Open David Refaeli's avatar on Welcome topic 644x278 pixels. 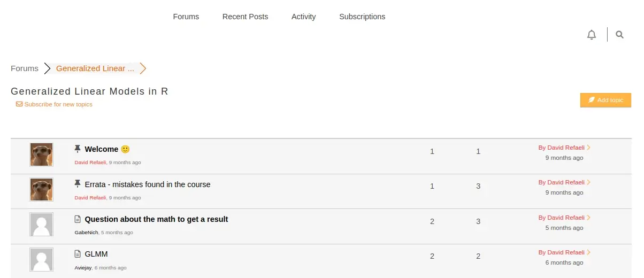tap(41, 155)
